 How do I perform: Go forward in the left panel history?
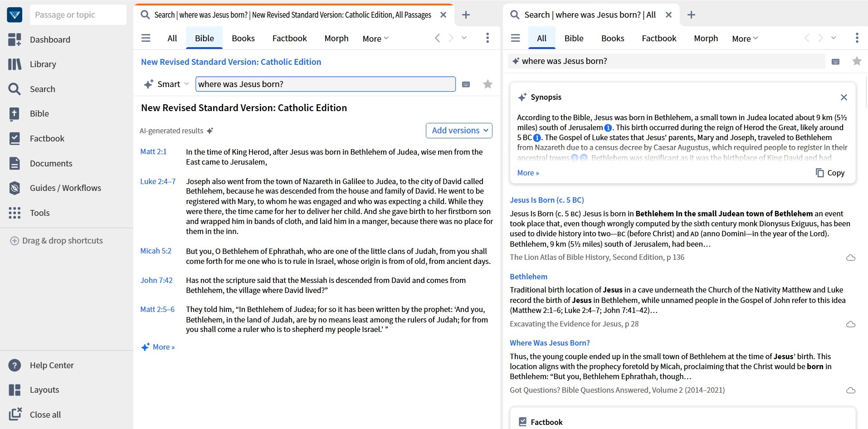click(x=451, y=38)
